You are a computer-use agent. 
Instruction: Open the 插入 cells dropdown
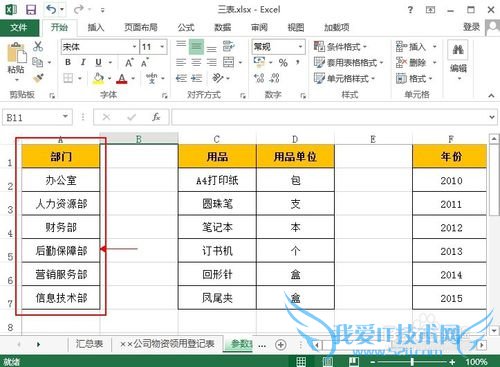point(435,47)
